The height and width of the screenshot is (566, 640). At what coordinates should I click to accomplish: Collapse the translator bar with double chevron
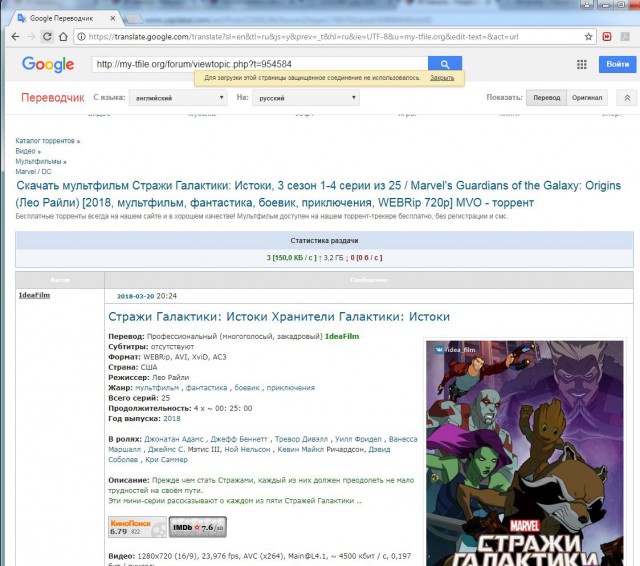[627, 98]
